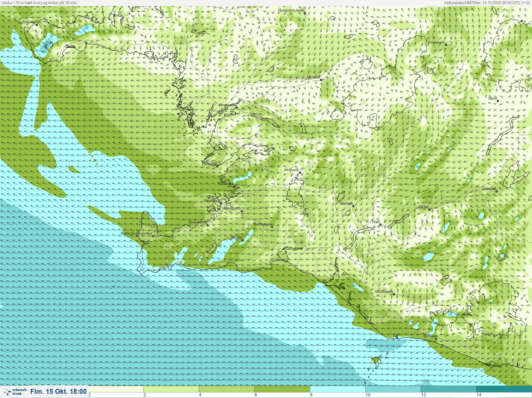Select the Búrfell station label

tap(423, 206)
